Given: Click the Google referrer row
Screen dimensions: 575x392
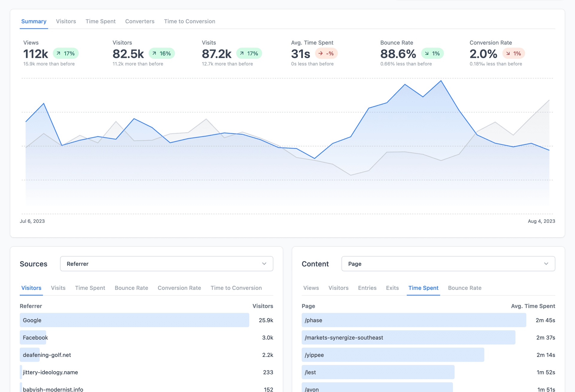Looking at the screenshot, I should tap(134, 320).
